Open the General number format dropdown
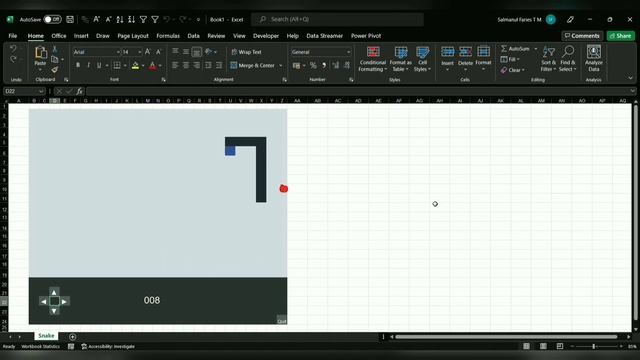The width and height of the screenshot is (640, 360). pyautogui.click(x=348, y=52)
